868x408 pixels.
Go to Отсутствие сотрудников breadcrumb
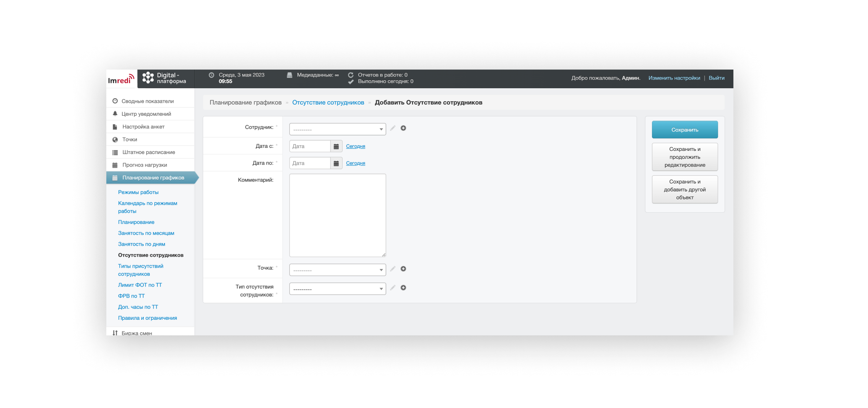point(328,102)
